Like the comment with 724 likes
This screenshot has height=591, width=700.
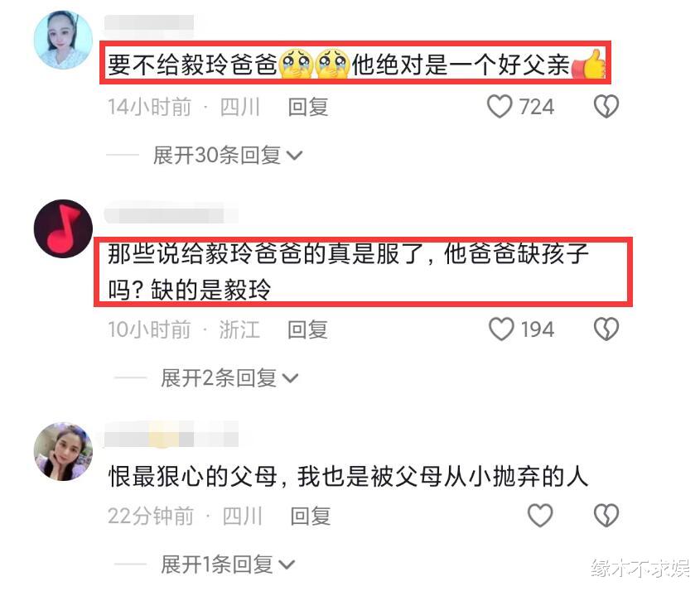coord(499,107)
